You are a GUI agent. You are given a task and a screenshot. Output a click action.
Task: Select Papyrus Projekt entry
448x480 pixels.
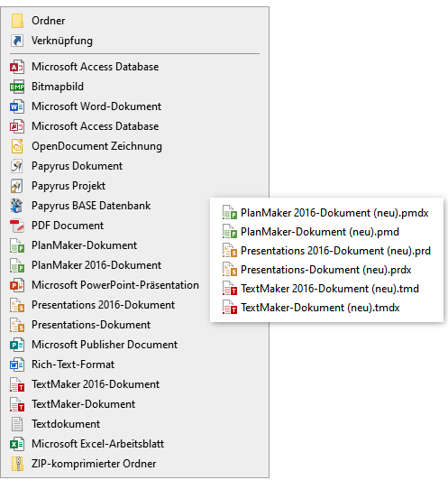134,186
